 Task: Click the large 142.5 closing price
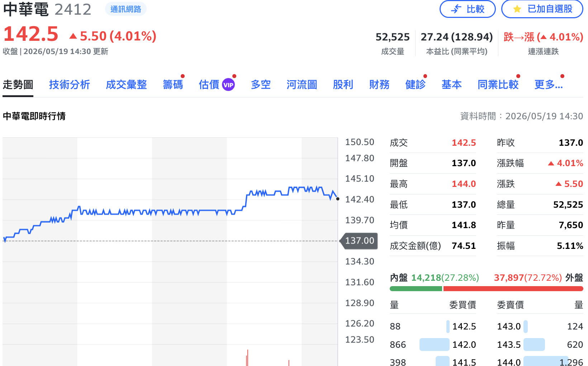pos(31,34)
